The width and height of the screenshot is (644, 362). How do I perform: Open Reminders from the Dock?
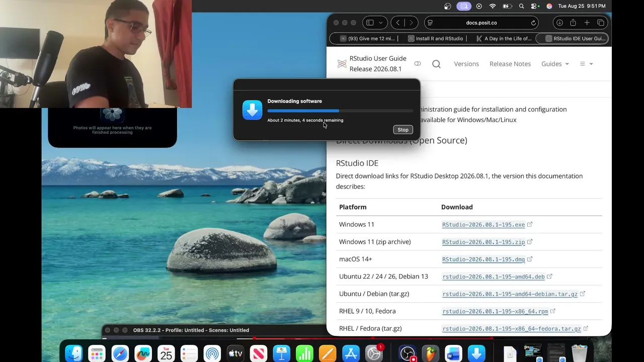[189, 353]
